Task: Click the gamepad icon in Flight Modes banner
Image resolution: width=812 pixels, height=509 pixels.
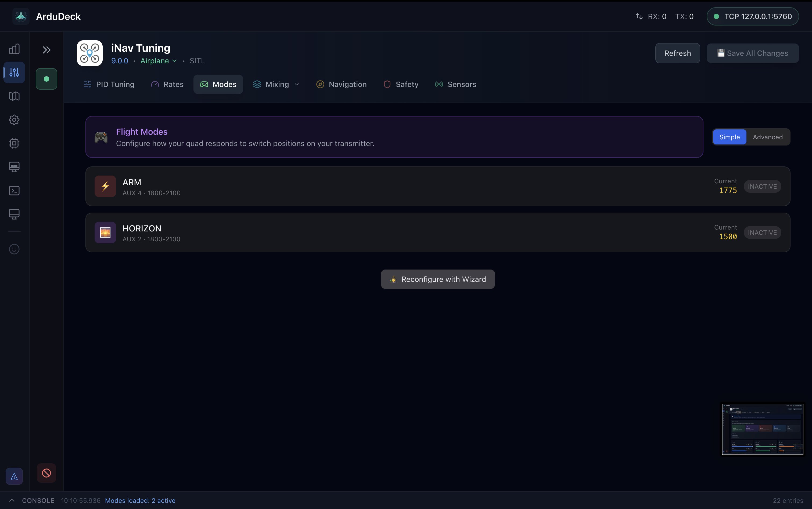Action: [x=101, y=137]
